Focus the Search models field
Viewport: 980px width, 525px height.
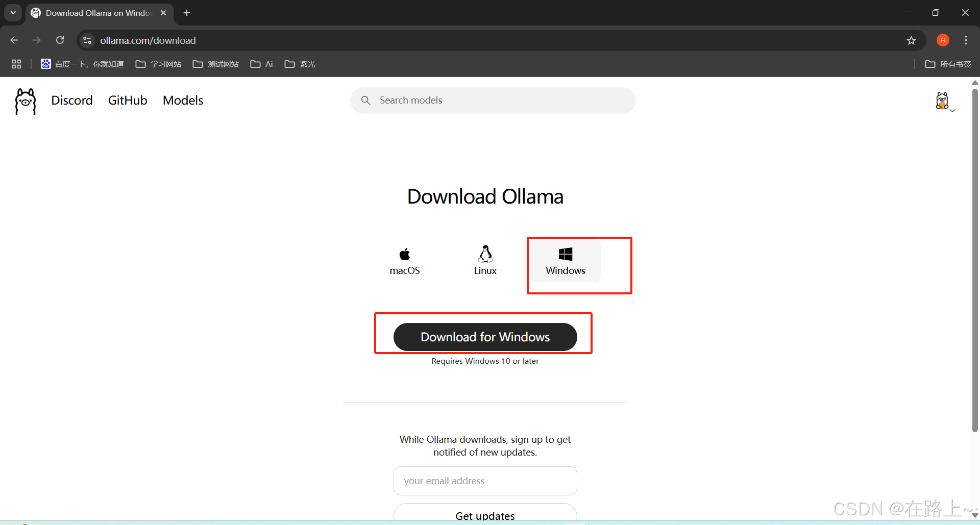coord(493,101)
